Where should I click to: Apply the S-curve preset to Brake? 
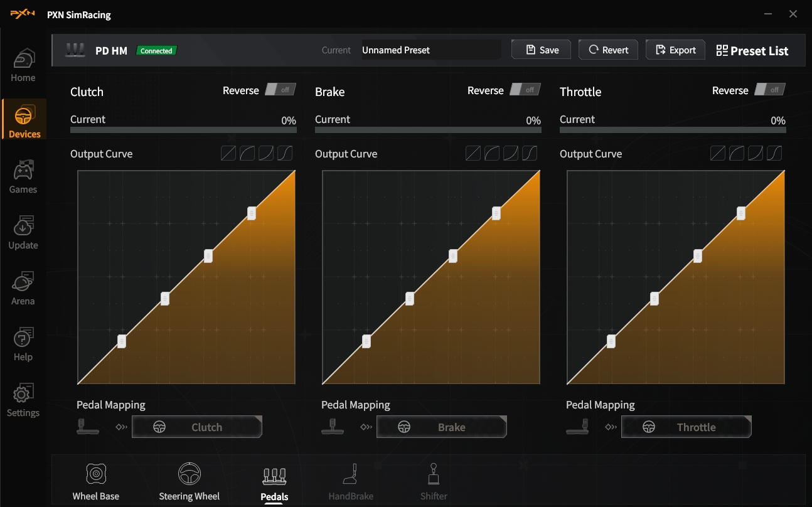coord(530,153)
